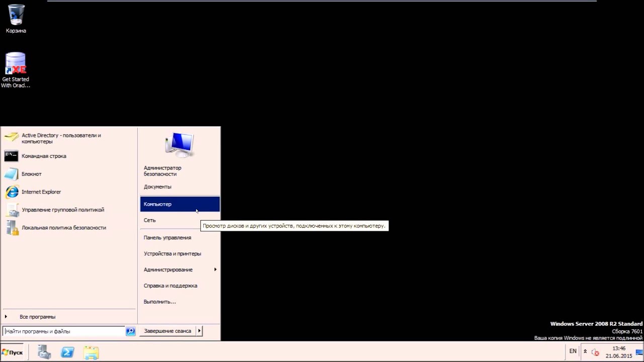Click the Пуск Start button
Viewport: 644px width, 362px height.
coord(13,352)
